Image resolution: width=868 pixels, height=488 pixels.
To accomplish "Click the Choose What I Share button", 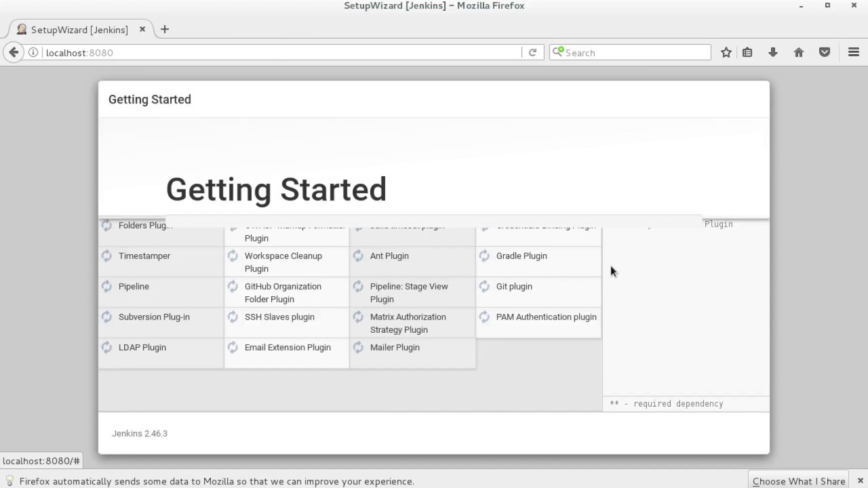I will pyautogui.click(x=799, y=481).
